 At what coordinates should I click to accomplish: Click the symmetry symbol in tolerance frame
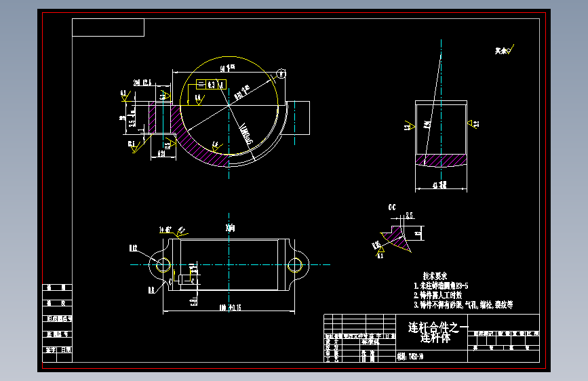[201, 84]
